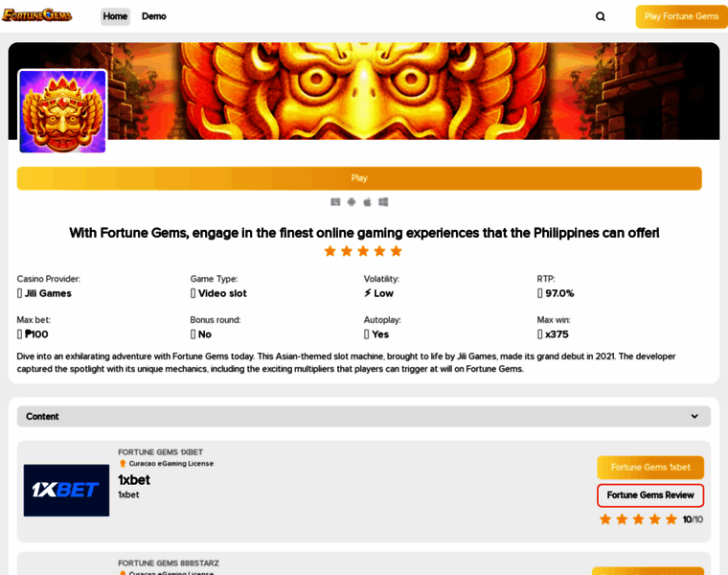Click the first star under the headline

point(330,251)
